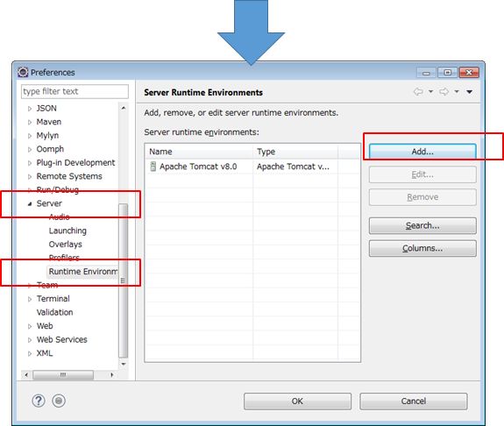Confirm with the OK button

click(297, 401)
